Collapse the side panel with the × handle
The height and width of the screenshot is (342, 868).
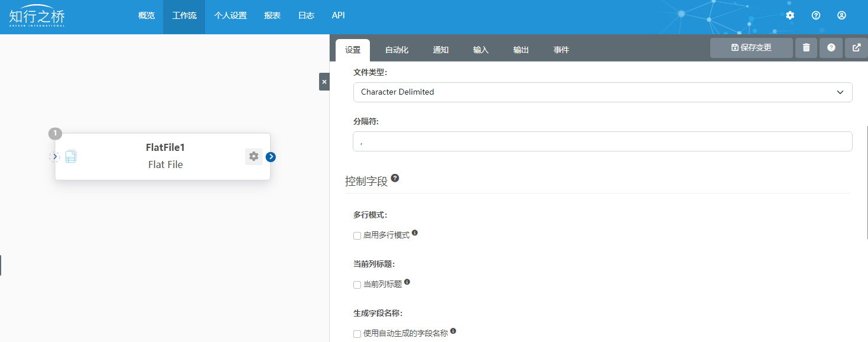(324, 82)
